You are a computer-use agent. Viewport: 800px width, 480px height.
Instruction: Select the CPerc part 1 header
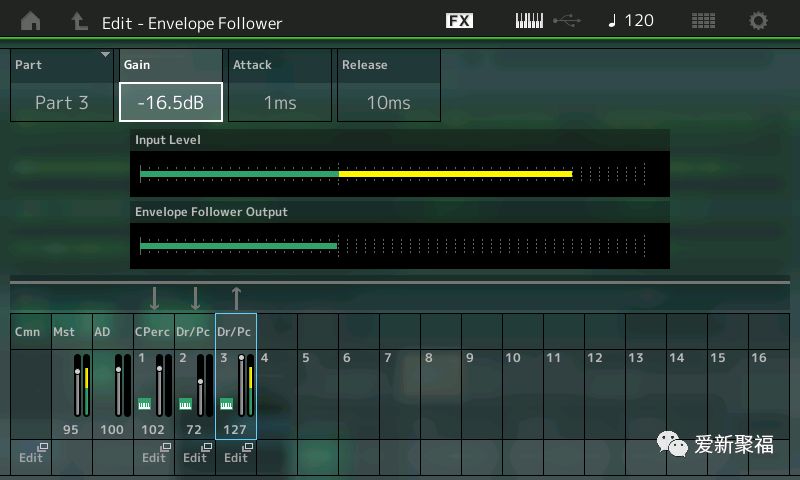tap(153, 331)
